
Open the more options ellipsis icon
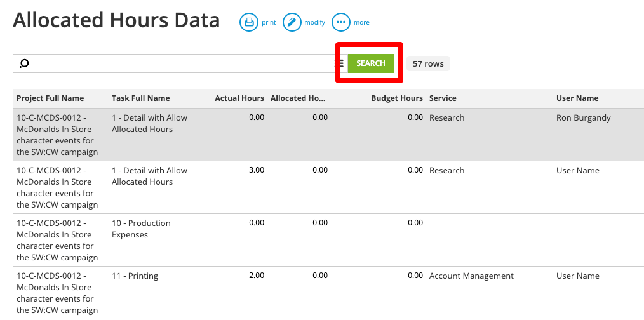pos(341,22)
